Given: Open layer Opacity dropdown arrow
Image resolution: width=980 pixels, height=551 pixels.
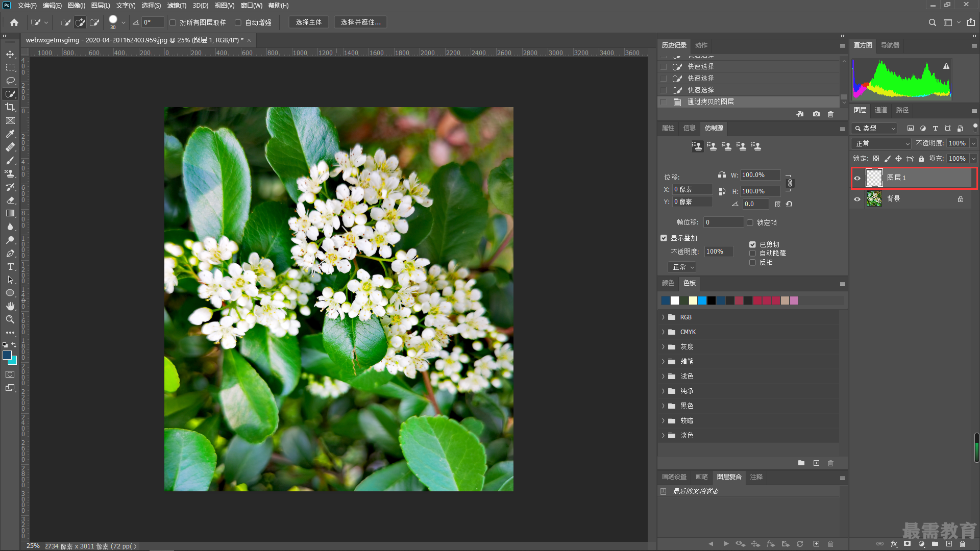Looking at the screenshot, I should click(973, 143).
